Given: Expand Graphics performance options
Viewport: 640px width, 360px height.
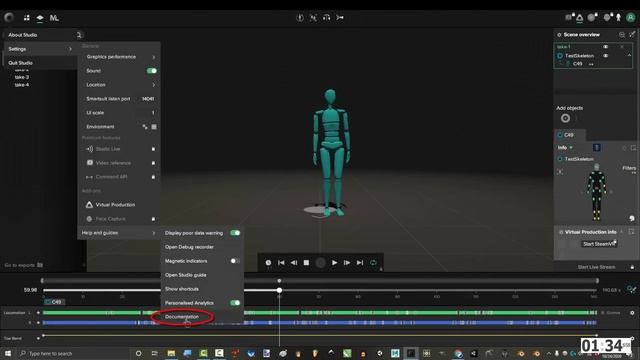Looking at the screenshot, I should pyautogui.click(x=119, y=57).
